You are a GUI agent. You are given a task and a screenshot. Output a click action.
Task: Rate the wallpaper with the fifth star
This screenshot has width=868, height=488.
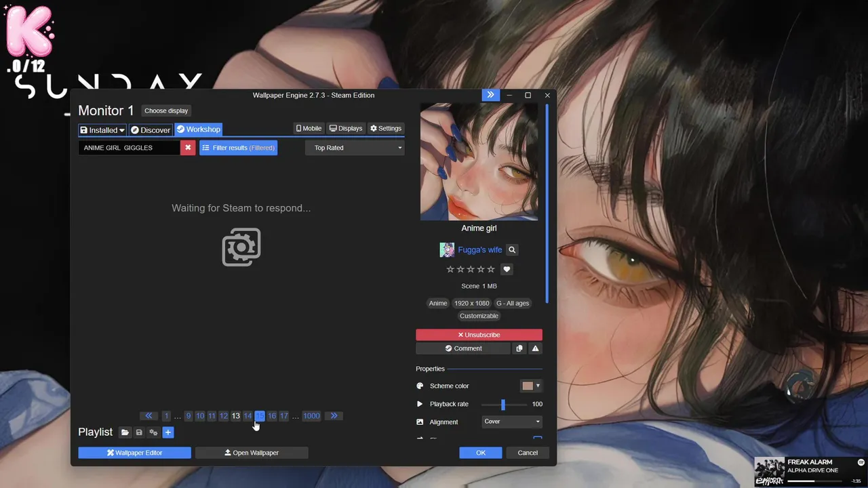tap(491, 269)
